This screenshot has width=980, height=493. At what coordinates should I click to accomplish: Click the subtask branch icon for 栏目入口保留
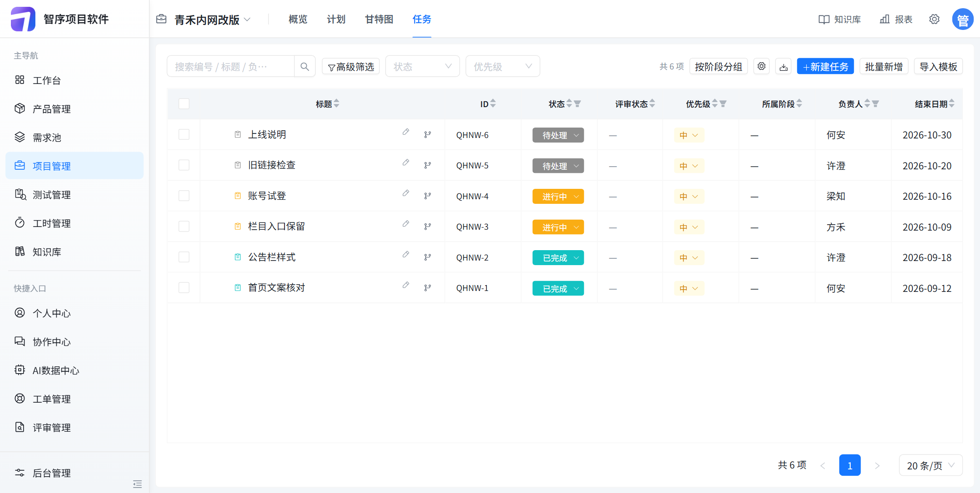[427, 227]
